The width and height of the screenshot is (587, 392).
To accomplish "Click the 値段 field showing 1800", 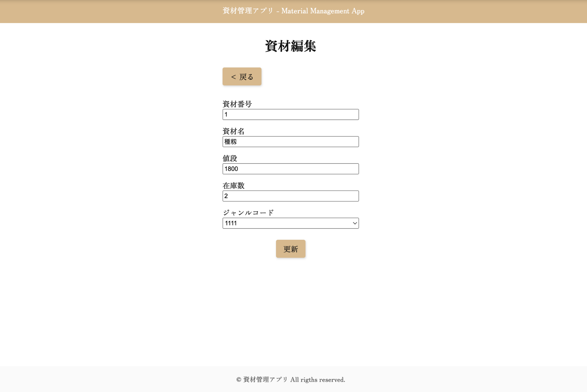I will point(290,169).
